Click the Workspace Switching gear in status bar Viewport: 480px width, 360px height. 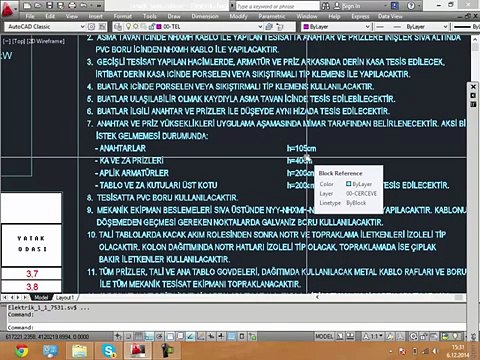[x=414, y=337]
